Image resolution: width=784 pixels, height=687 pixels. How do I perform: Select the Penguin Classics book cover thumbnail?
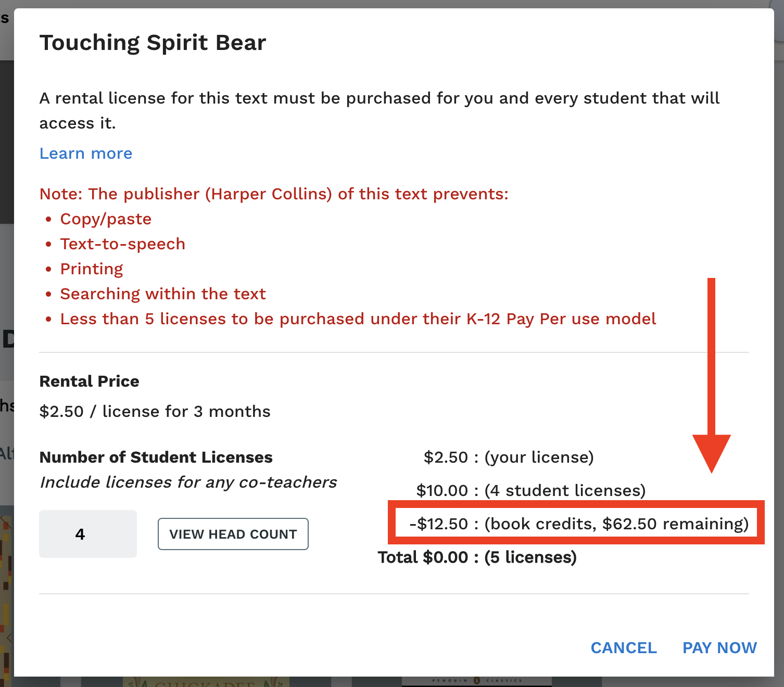pos(476,681)
